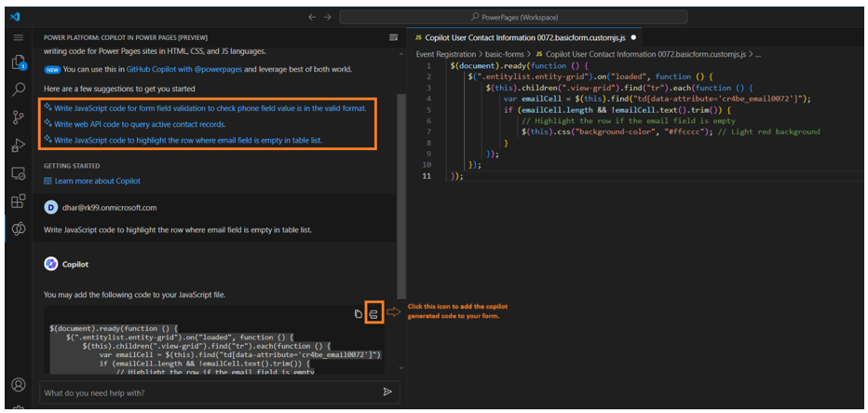The image size is (868, 413).
Task: Send the chat message
Action: (387, 392)
